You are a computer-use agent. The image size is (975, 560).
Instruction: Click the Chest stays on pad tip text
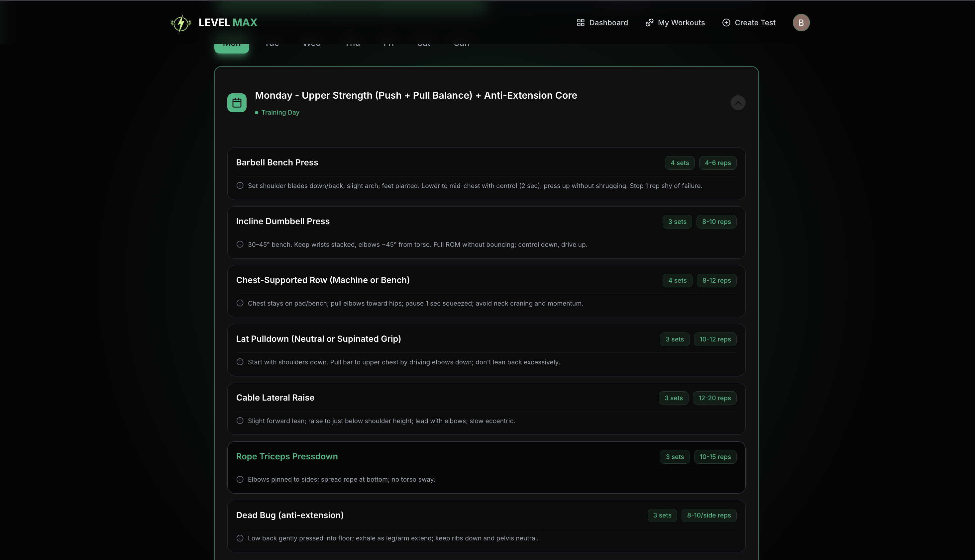coord(415,304)
